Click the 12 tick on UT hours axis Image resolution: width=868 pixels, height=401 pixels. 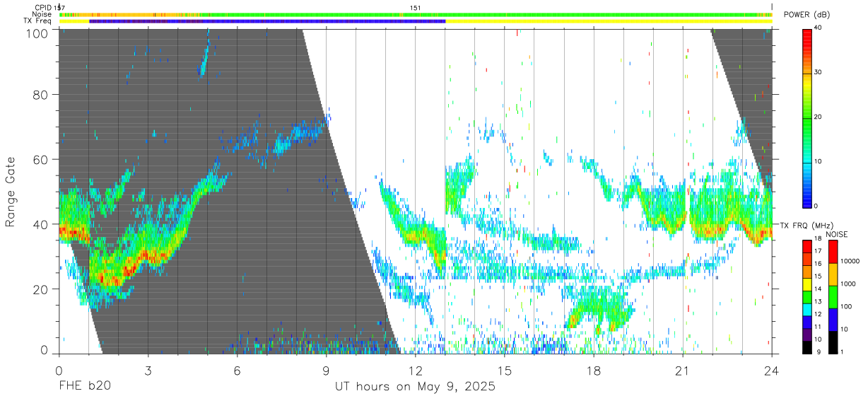click(415, 369)
